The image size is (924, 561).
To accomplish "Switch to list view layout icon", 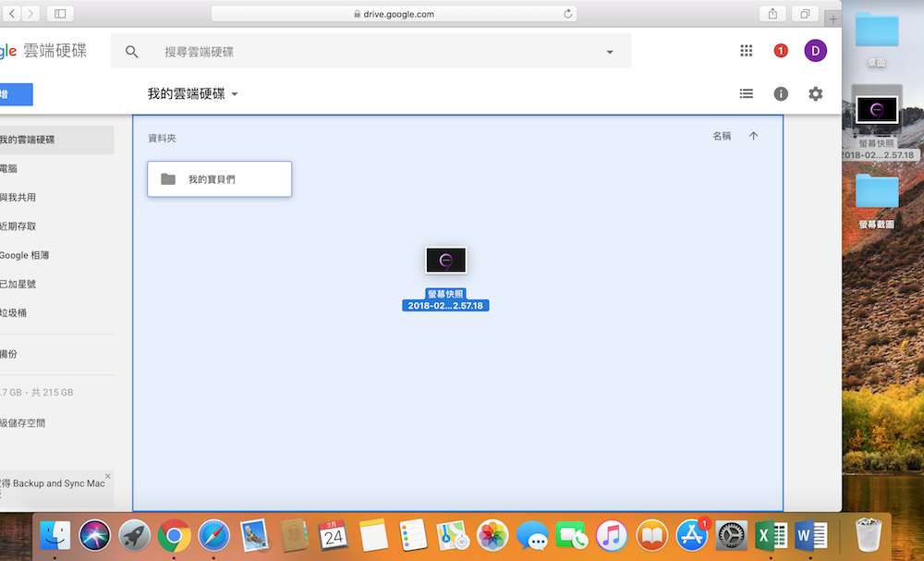I will pyautogui.click(x=746, y=94).
